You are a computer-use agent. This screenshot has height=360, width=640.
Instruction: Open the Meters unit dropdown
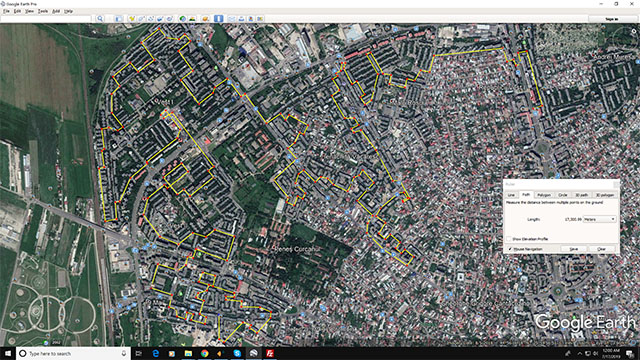pyautogui.click(x=600, y=219)
